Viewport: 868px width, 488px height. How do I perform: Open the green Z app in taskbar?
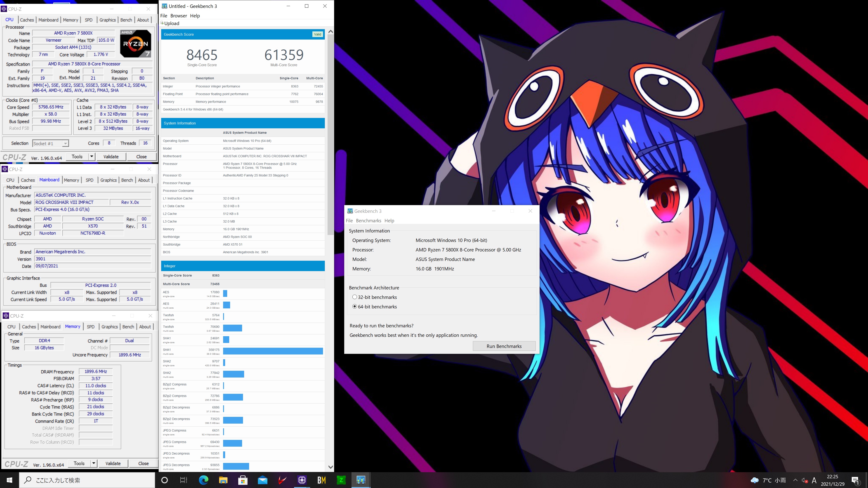341,480
